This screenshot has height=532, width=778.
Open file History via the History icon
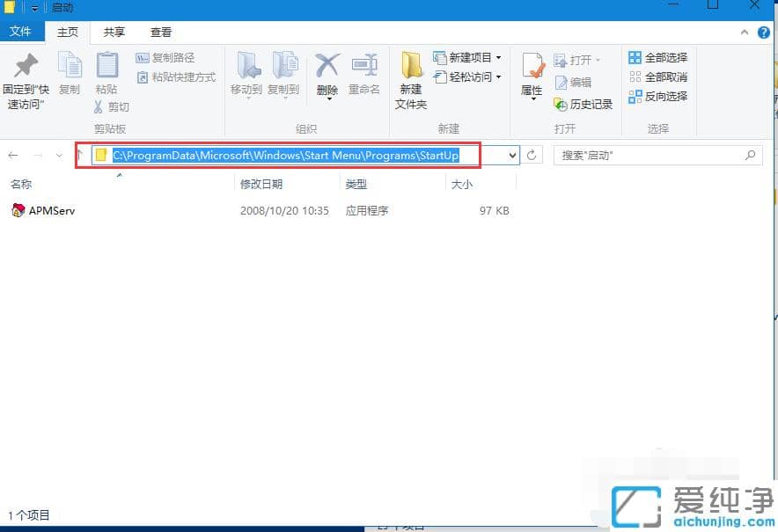coord(583,104)
